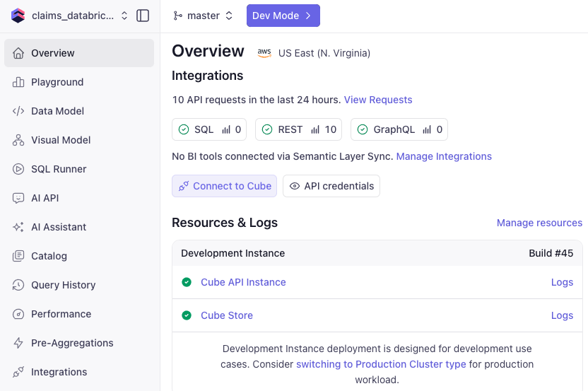Image resolution: width=588 pixels, height=391 pixels.
Task: Click the Playground bar chart icon
Action: click(18, 82)
